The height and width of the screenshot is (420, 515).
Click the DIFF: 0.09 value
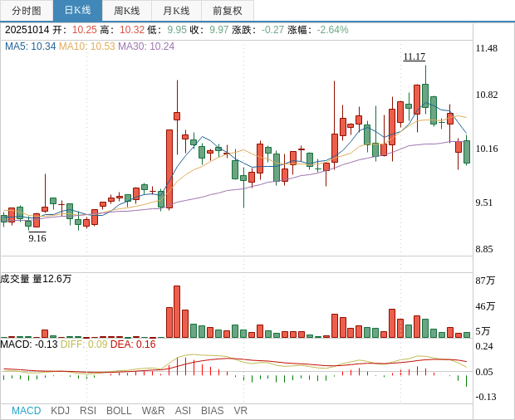tap(84, 344)
